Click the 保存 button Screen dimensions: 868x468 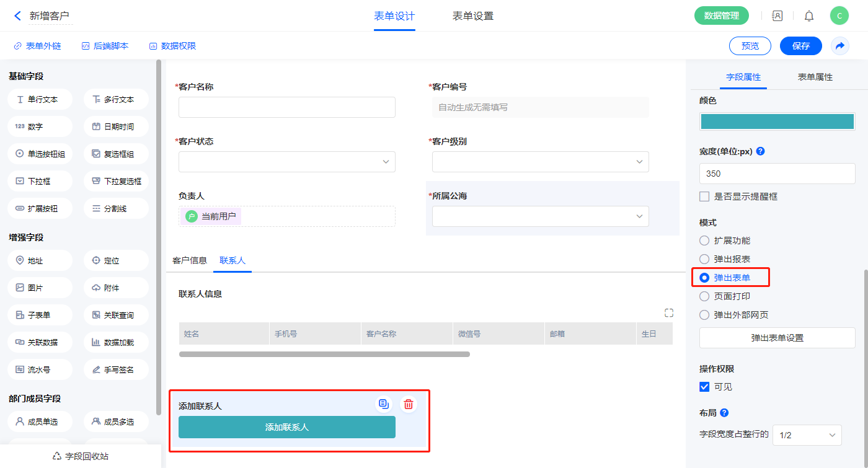click(x=800, y=46)
